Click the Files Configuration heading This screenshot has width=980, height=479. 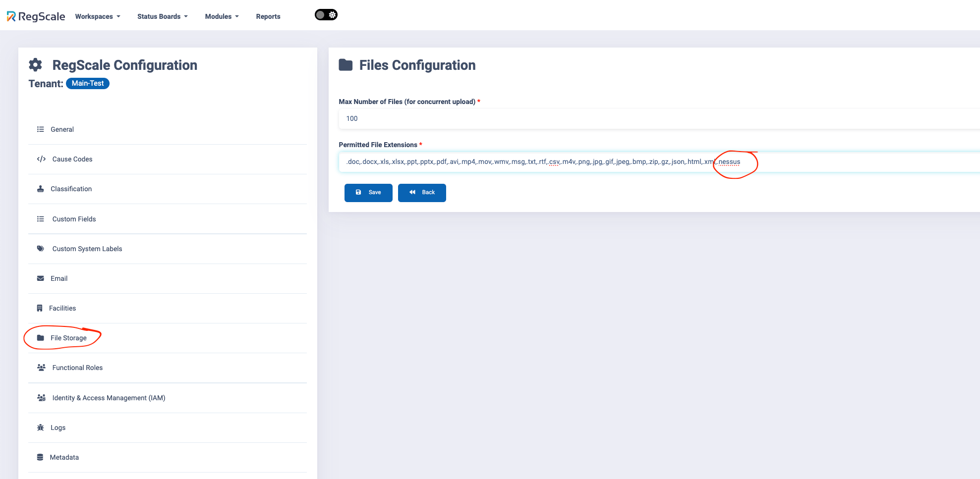pos(417,65)
